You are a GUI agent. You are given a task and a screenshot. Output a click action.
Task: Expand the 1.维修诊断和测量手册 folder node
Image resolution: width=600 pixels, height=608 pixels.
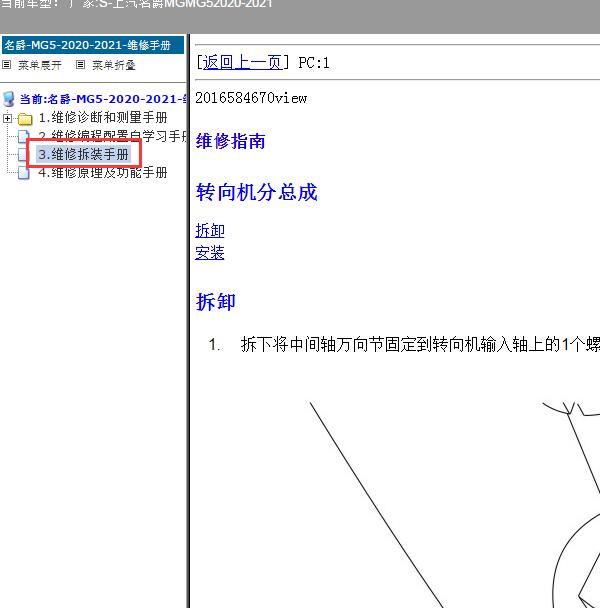[x=7, y=118]
